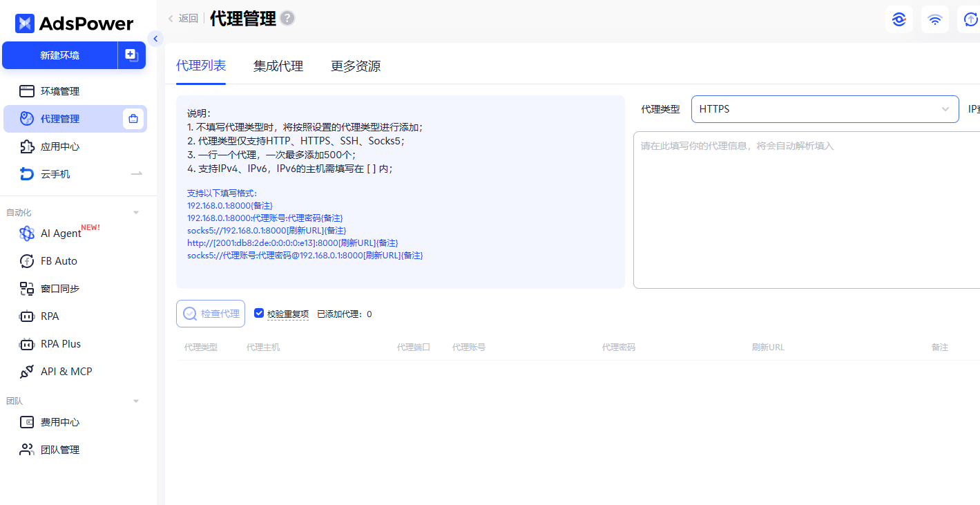Collapse the 自动化 section

point(136,213)
